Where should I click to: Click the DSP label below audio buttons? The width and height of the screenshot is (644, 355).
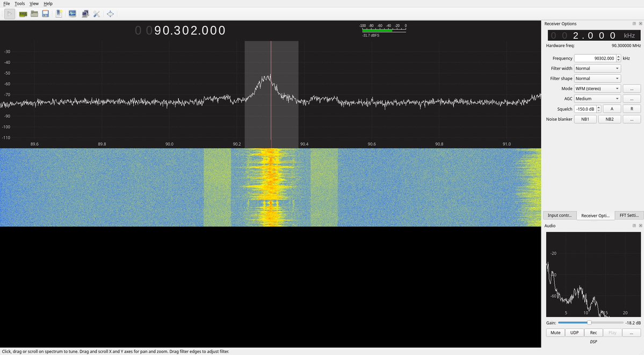593,342
